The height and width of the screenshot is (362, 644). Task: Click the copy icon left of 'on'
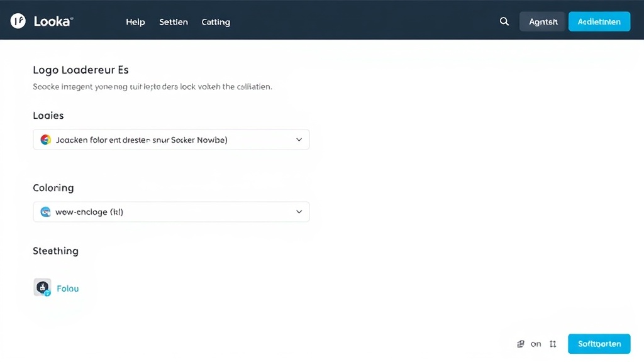pyautogui.click(x=521, y=344)
